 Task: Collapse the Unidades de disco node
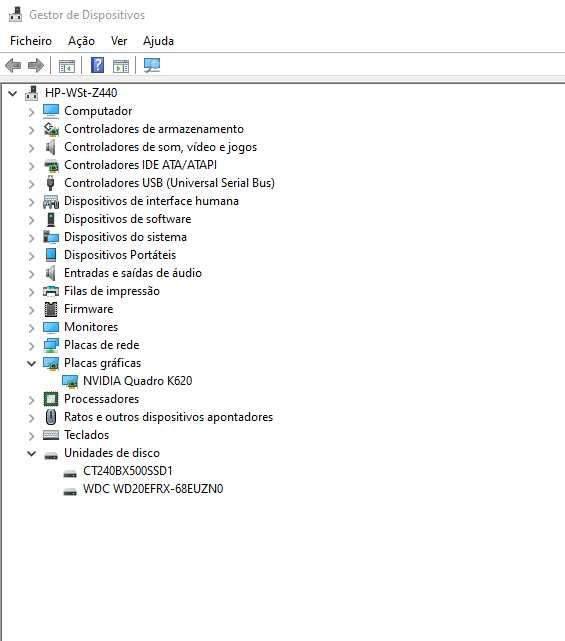tap(31, 453)
